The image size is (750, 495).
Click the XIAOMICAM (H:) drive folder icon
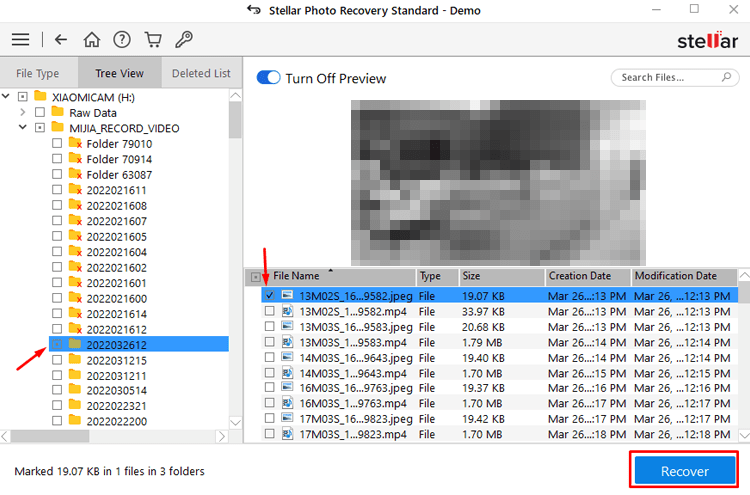tap(41, 97)
